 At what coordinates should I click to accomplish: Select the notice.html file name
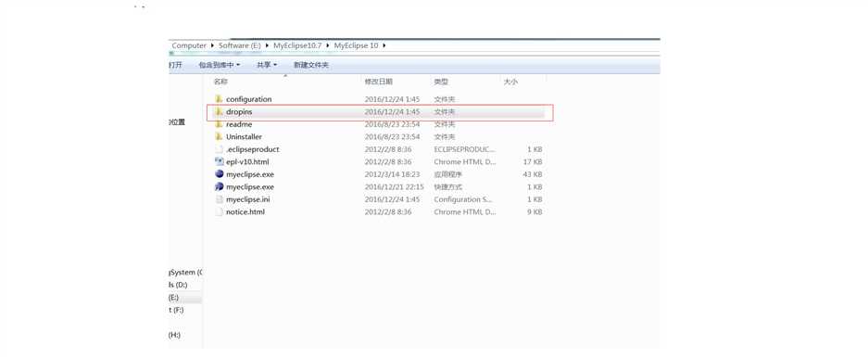point(245,211)
